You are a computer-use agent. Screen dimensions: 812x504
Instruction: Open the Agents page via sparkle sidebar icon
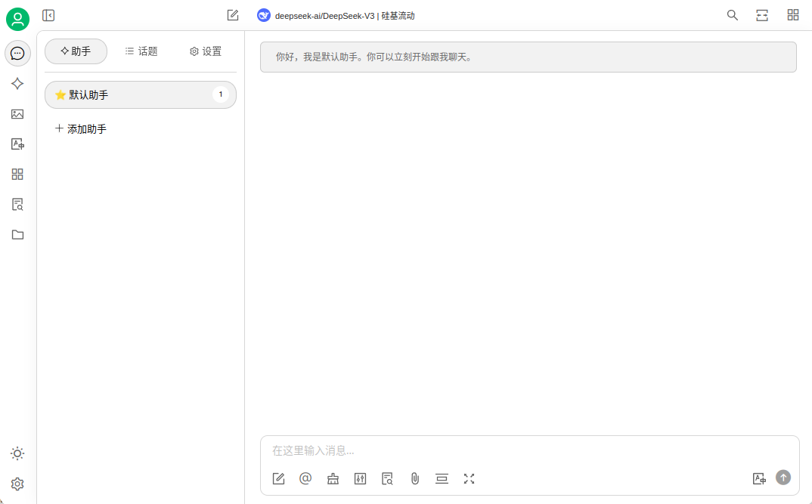(x=17, y=84)
